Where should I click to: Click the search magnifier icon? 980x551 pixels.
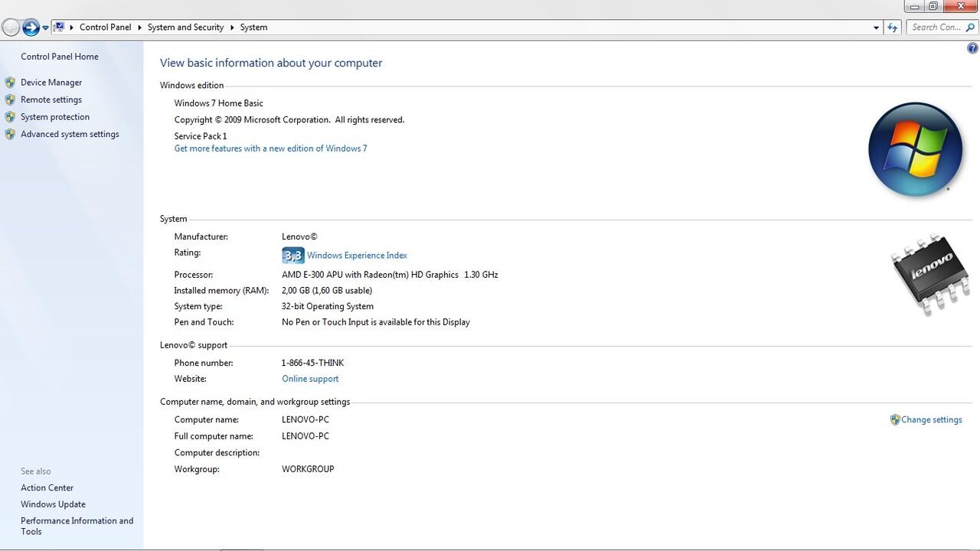970,27
